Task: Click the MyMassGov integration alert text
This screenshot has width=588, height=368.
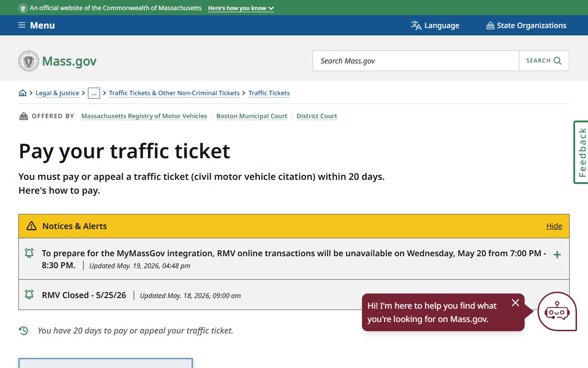Action: click(294, 259)
